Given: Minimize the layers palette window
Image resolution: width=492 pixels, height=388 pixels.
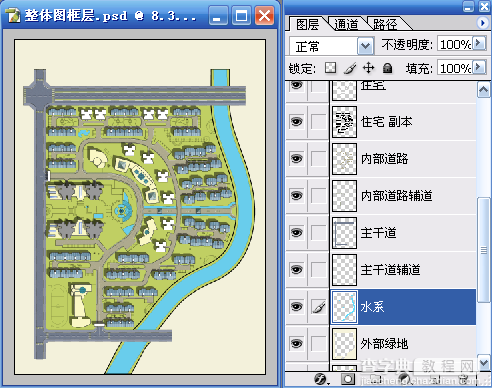Looking at the screenshot, I should point(468,6).
